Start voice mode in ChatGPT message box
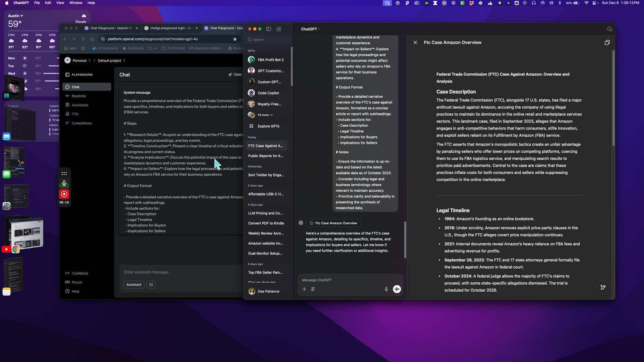This screenshot has width=644, height=362. pyautogui.click(x=397, y=289)
